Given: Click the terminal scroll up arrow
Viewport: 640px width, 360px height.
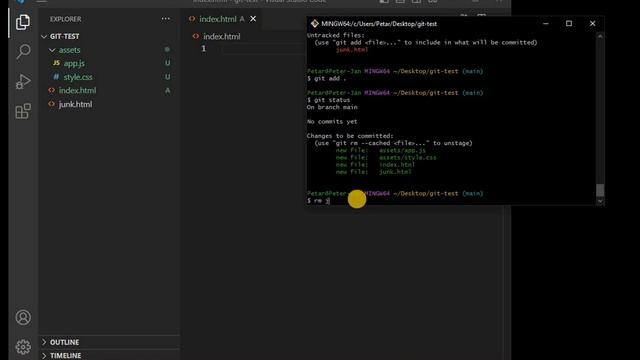Looking at the screenshot, I should [x=600, y=36].
